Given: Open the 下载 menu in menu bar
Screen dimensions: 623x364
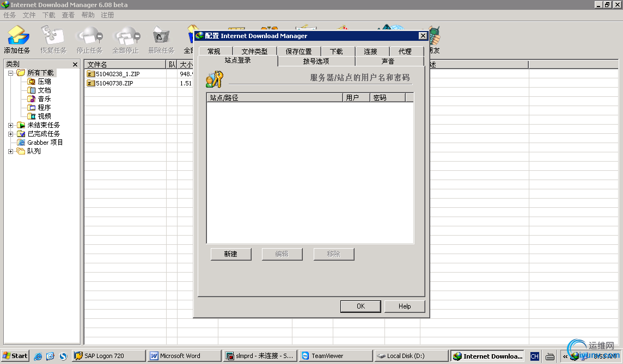Looking at the screenshot, I should tap(48, 15).
